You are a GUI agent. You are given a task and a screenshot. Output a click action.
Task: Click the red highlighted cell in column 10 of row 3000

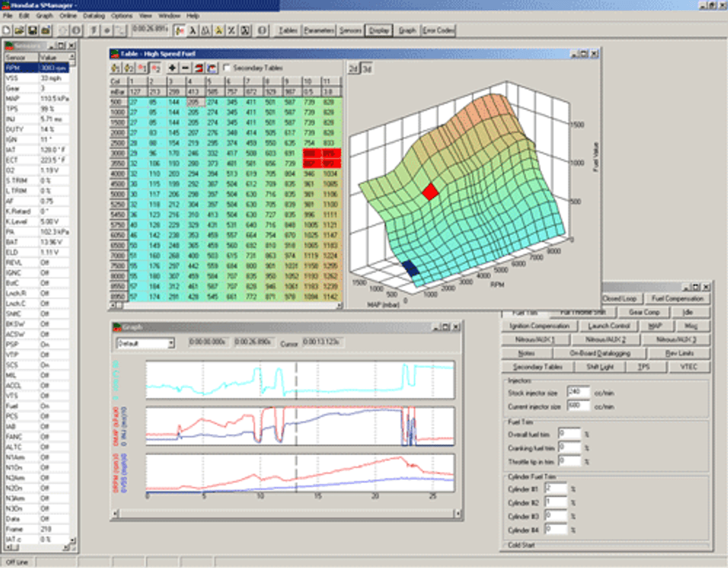click(x=312, y=153)
